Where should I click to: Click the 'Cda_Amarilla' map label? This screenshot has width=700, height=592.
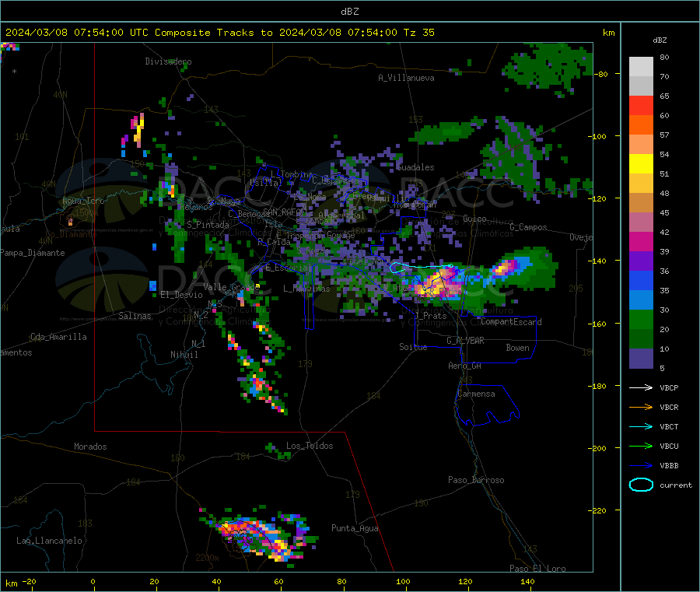click(58, 337)
